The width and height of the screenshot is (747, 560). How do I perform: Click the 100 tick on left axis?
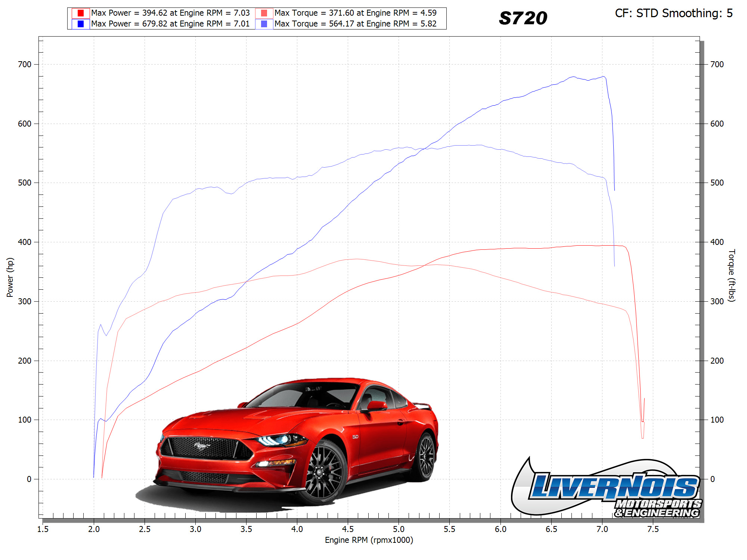[25, 420]
